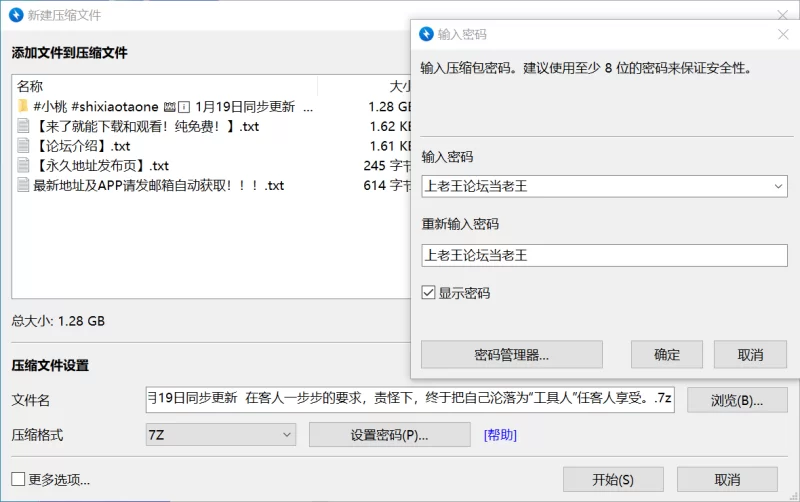800x502 pixels.
Task: Click 浏览(B)... button
Action: click(x=737, y=400)
